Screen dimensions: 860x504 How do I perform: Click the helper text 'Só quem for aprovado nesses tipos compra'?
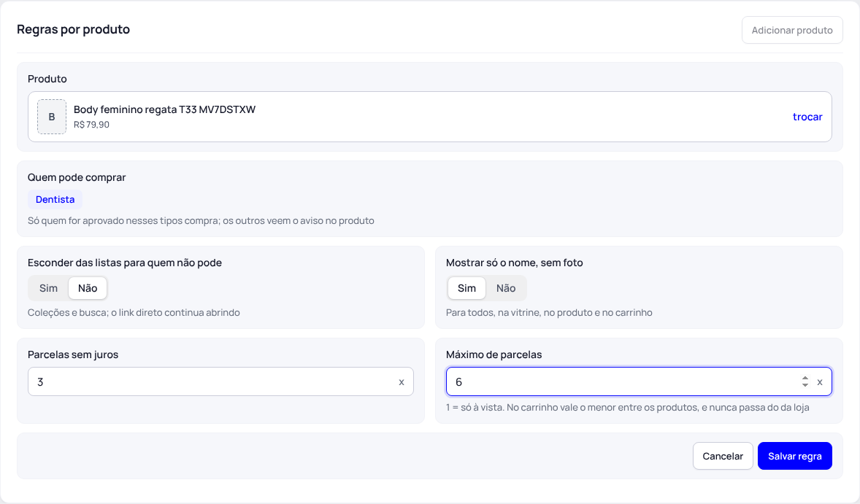201,221
